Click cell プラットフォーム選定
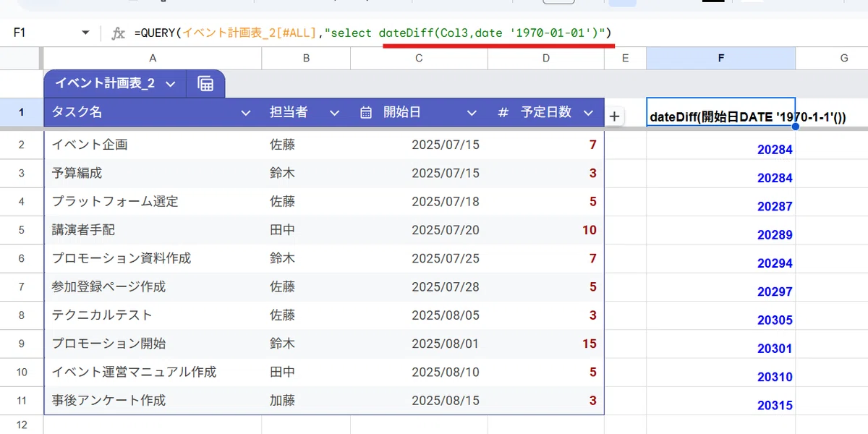Viewport: 868px width, 434px height. (153, 202)
